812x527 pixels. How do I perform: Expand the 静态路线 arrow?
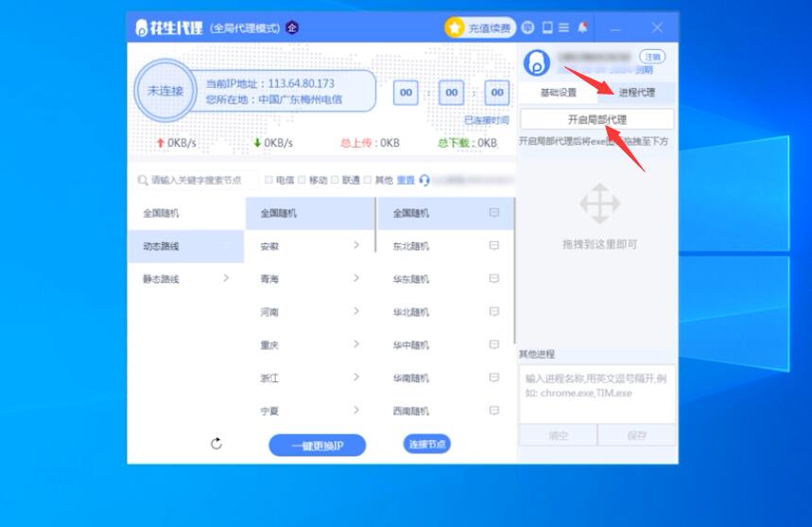click(226, 278)
